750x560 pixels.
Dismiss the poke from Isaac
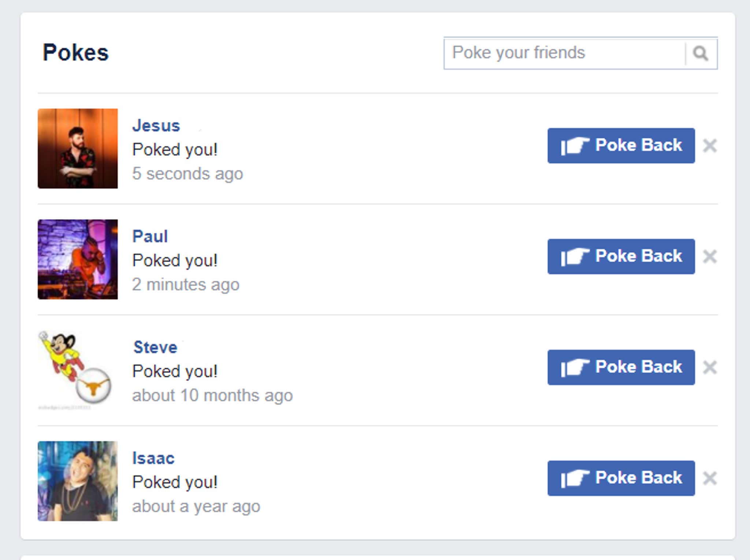710,478
